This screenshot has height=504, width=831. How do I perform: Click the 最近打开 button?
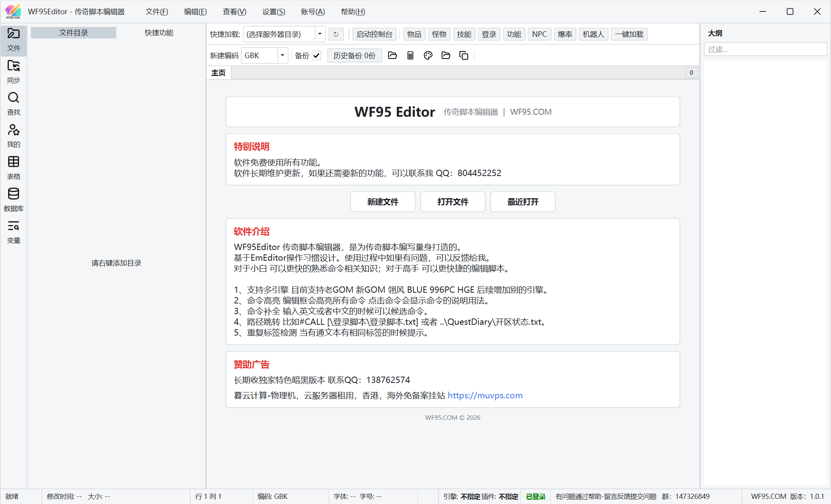(523, 202)
